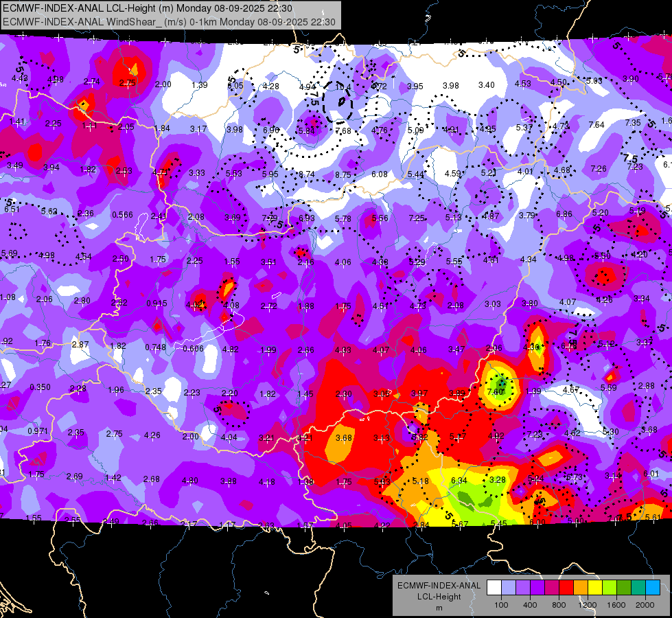
Task: Click the wind shear value 6.01
Action: [651, 474]
